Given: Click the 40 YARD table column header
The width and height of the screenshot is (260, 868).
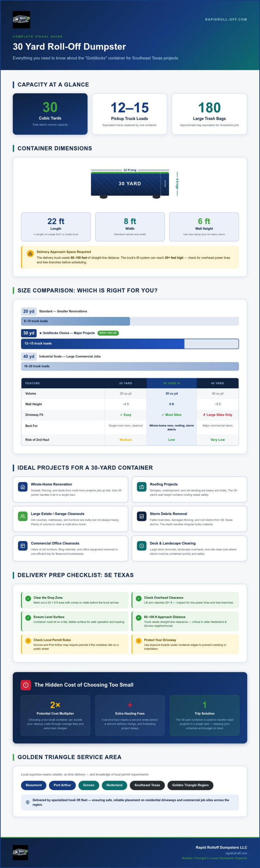Looking at the screenshot, I should click(x=218, y=383).
